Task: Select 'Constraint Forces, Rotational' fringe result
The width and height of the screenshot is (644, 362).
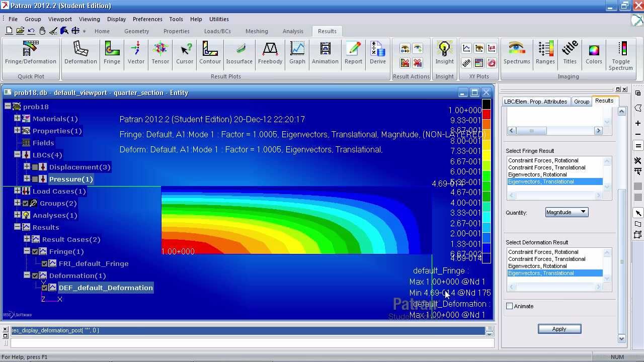Action: [x=554, y=160]
